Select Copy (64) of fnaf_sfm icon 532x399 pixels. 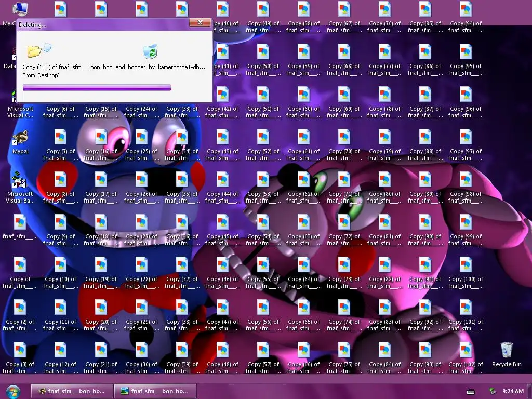pyautogui.click(x=303, y=273)
